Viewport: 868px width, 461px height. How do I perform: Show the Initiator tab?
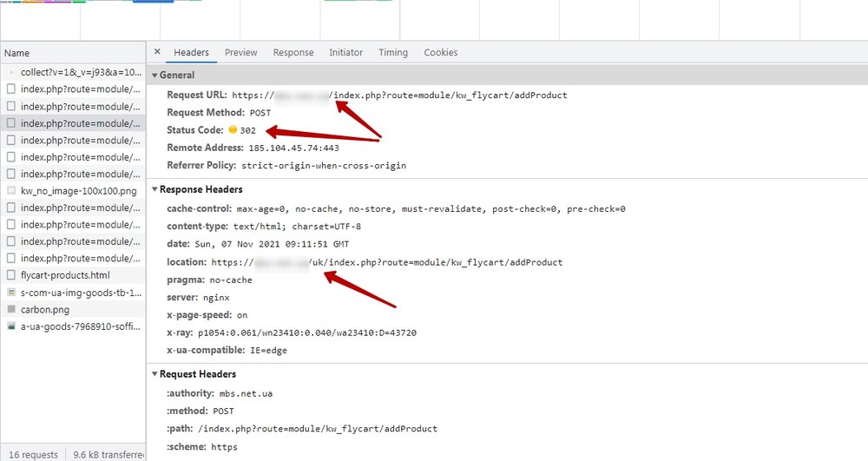tap(345, 53)
